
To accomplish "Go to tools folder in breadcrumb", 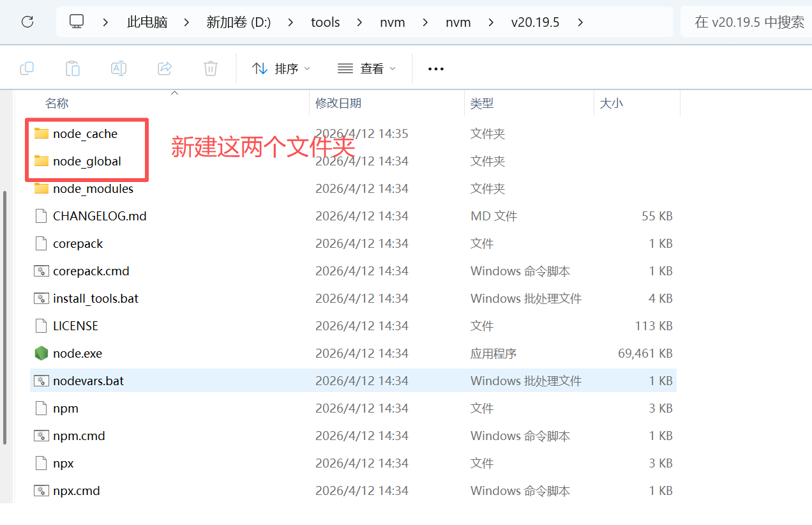I will [326, 22].
